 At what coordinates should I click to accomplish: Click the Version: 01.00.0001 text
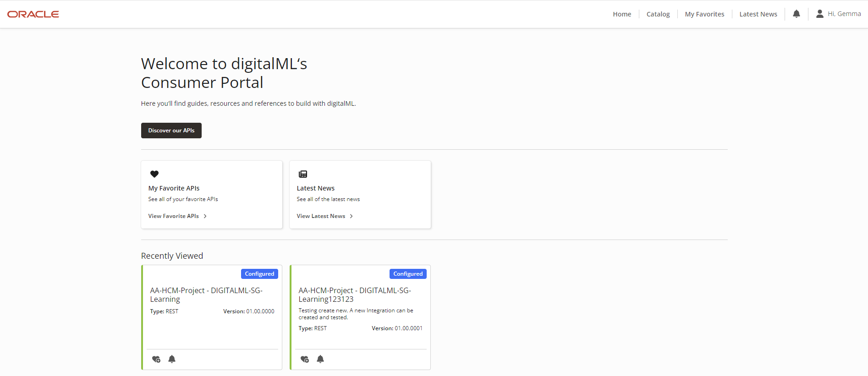click(x=397, y=328)
